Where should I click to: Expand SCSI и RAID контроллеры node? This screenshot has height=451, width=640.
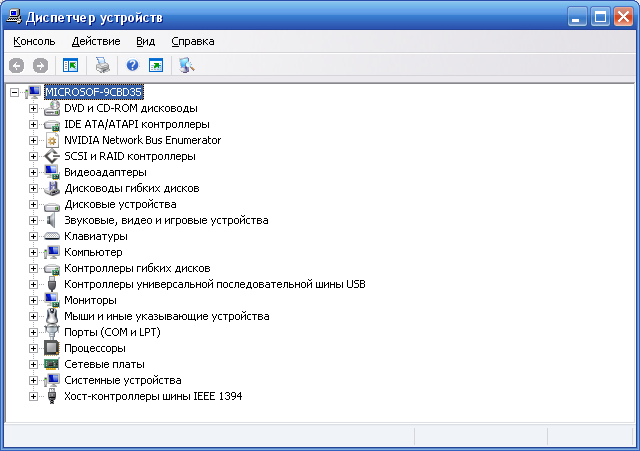(x=33, y=156)
